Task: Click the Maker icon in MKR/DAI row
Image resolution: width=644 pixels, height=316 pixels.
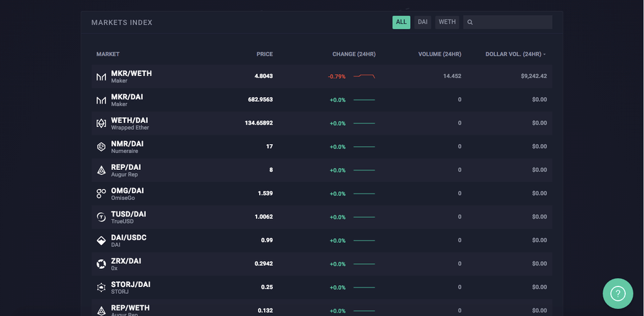Action: click(x=101, y=100)
